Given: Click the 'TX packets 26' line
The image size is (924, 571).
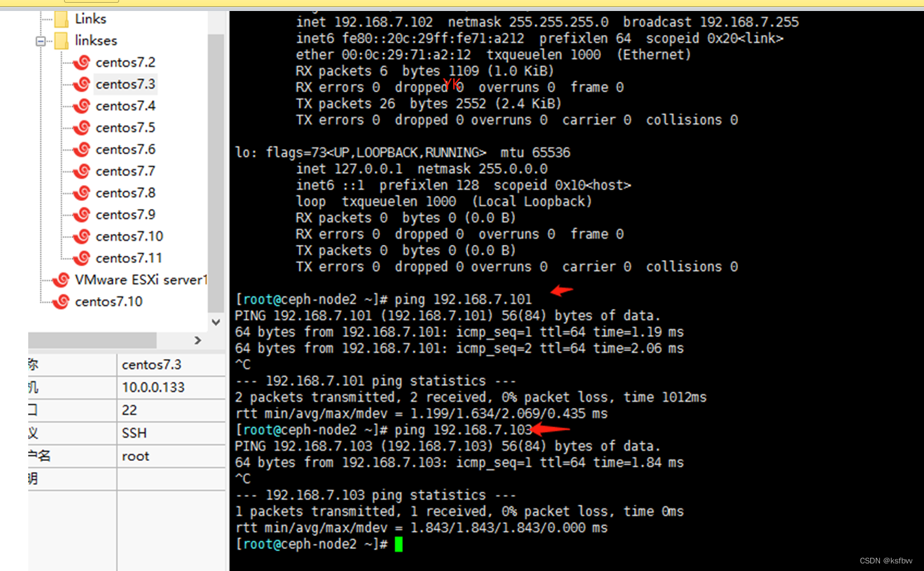Looking at the screenshot, I should [x=429, y=104].
